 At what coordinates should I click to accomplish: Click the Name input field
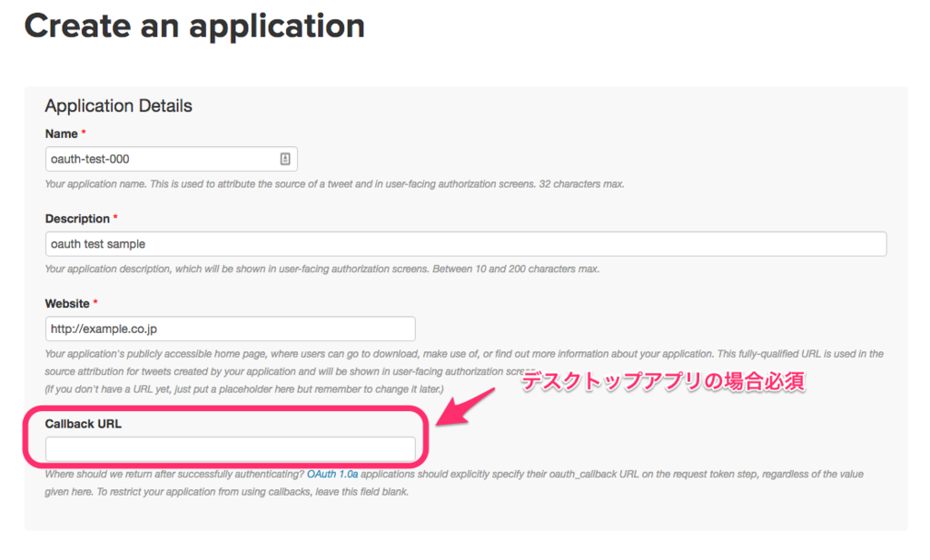172,159
